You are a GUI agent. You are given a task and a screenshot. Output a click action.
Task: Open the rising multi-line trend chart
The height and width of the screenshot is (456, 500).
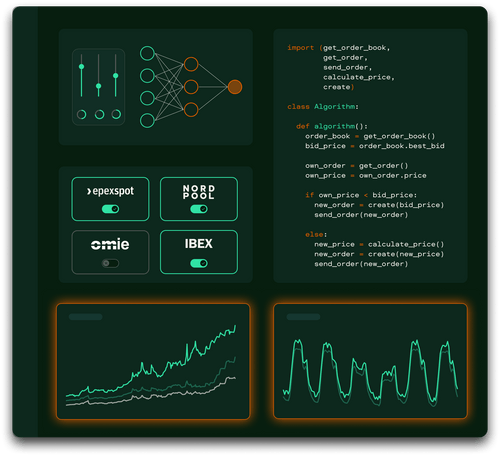click(153, 361)
